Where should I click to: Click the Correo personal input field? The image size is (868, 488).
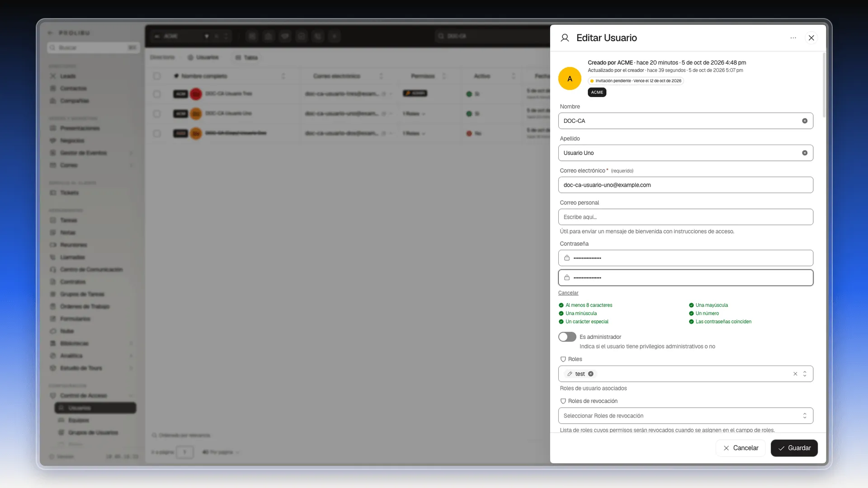(x=685, y=217)
